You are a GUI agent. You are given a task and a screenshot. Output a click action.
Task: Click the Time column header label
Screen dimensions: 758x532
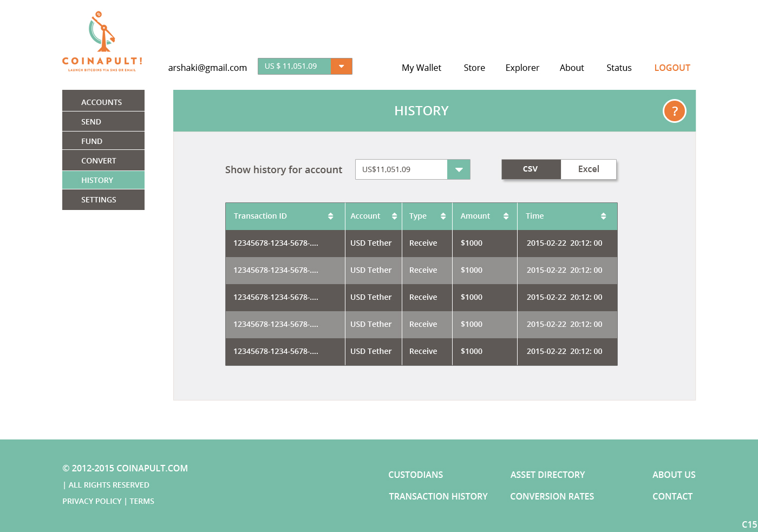coord(535,216)
